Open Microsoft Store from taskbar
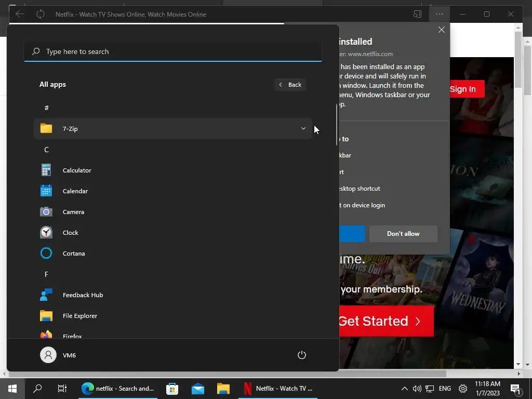The width and height of the screenshot is (532, 399). [172, 389]
